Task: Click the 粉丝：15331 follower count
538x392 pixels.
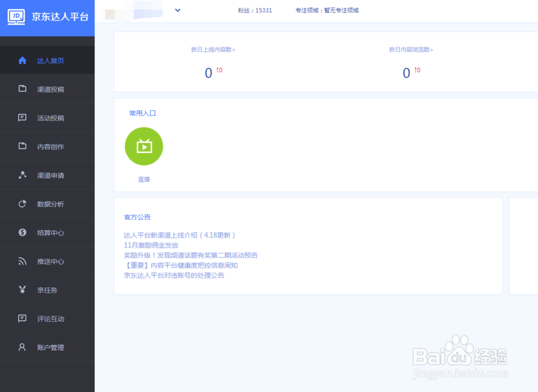Action: 255,10
